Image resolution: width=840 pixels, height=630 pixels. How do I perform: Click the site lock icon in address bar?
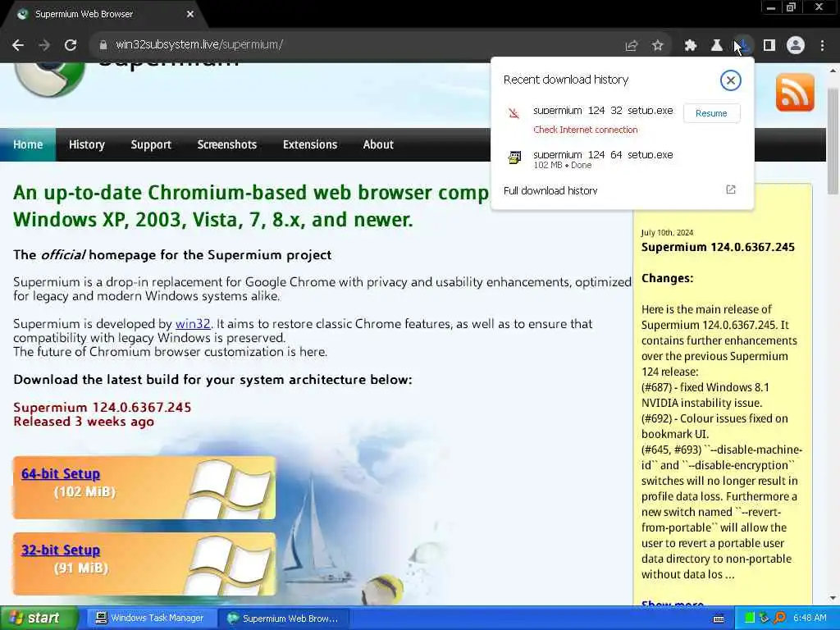[103, 45]
